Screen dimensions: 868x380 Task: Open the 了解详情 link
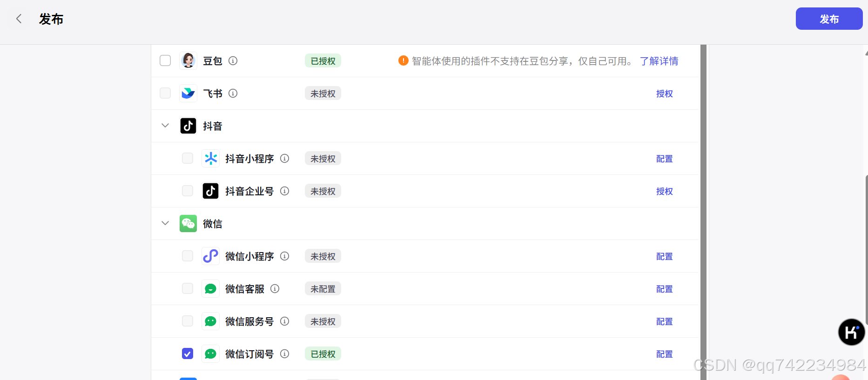coord(659,61)
